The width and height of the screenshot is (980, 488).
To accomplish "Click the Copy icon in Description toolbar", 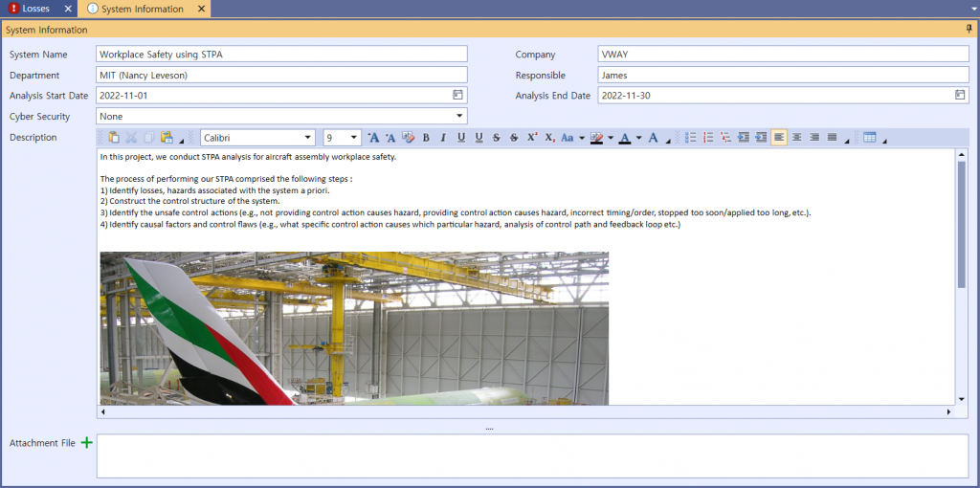I will tap(148, 138).
